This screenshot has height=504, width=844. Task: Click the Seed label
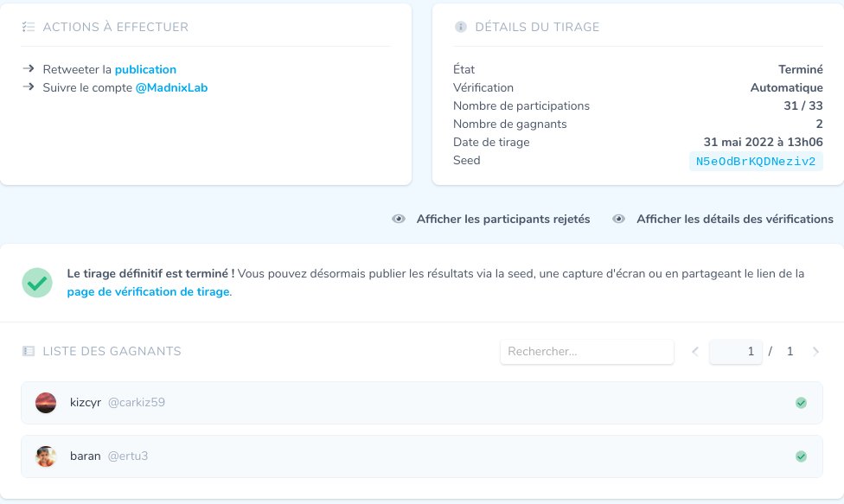pos(466,160)
